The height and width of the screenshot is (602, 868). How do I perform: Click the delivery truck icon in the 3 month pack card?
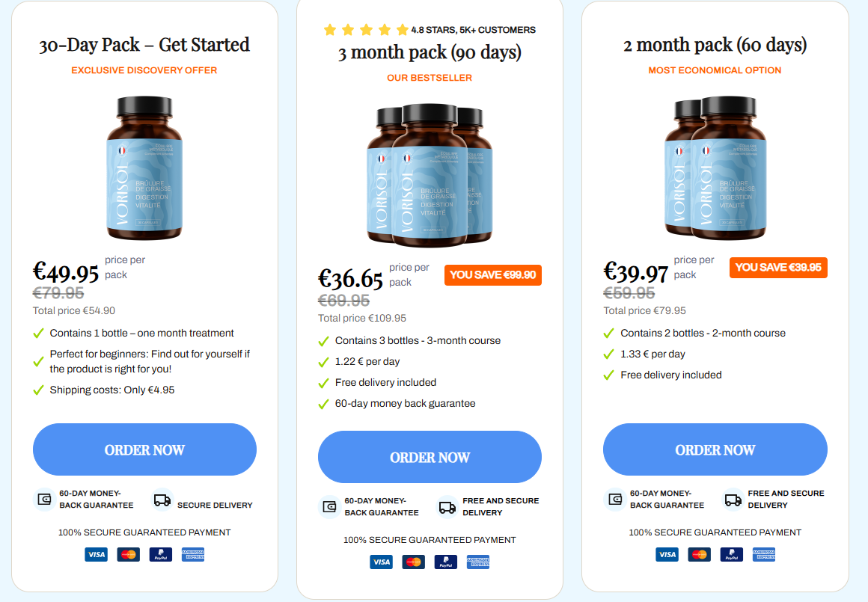click(x=447, y=507)
